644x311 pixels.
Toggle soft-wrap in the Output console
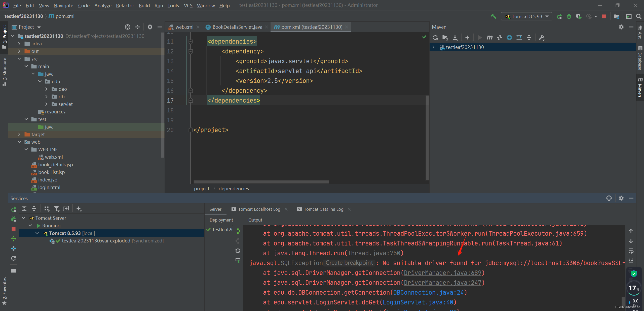pyautogui.click(x=631, y=251)
